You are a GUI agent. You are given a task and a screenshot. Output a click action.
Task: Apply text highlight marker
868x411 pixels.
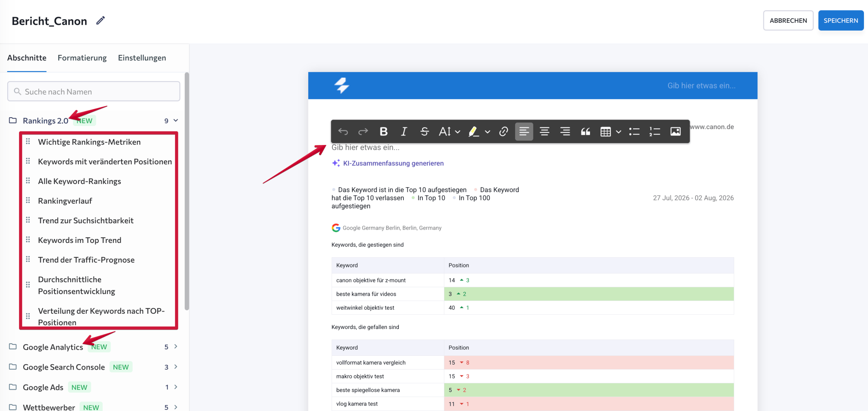(x=474, y=131)
